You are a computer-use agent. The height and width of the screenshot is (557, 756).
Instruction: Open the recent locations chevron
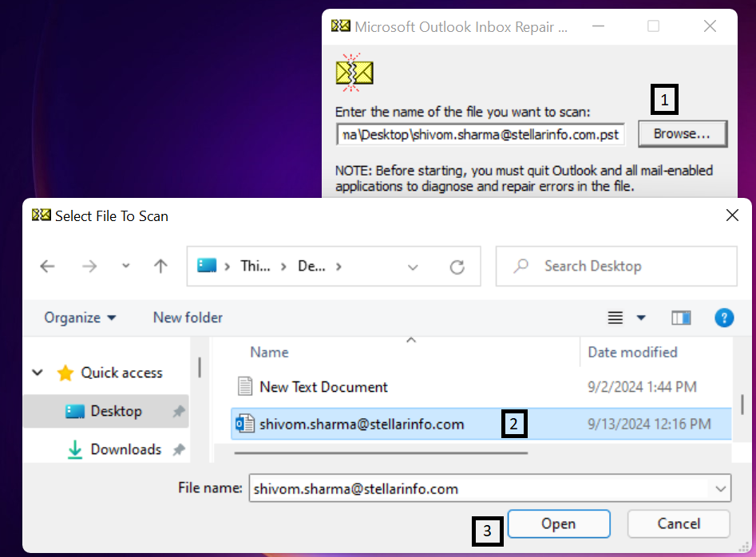[126, 266]
